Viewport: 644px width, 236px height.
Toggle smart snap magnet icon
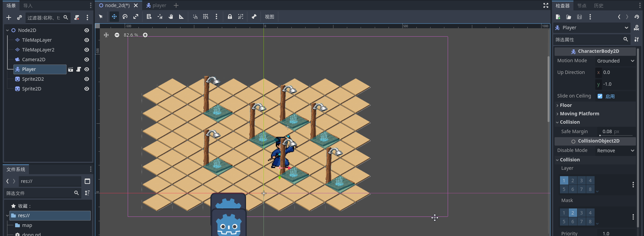click(195, 16)
